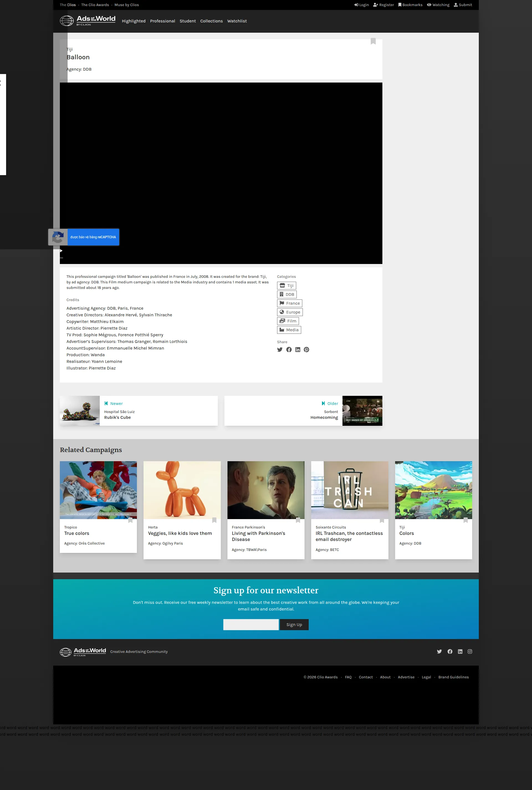Screen dimensions: 532x790
Task: Go to Older campaign Homecoming
Action: point(303,411)
